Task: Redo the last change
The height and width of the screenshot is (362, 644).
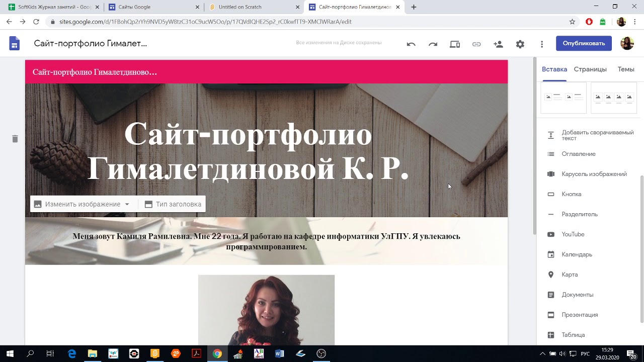Action: [433, 44]
